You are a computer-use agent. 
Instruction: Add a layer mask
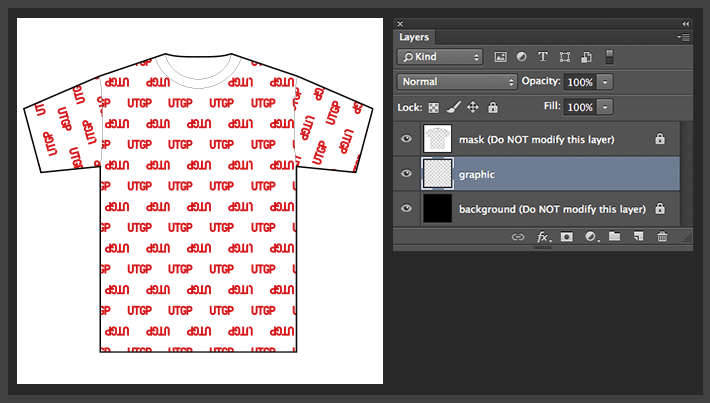click(566, 237)
